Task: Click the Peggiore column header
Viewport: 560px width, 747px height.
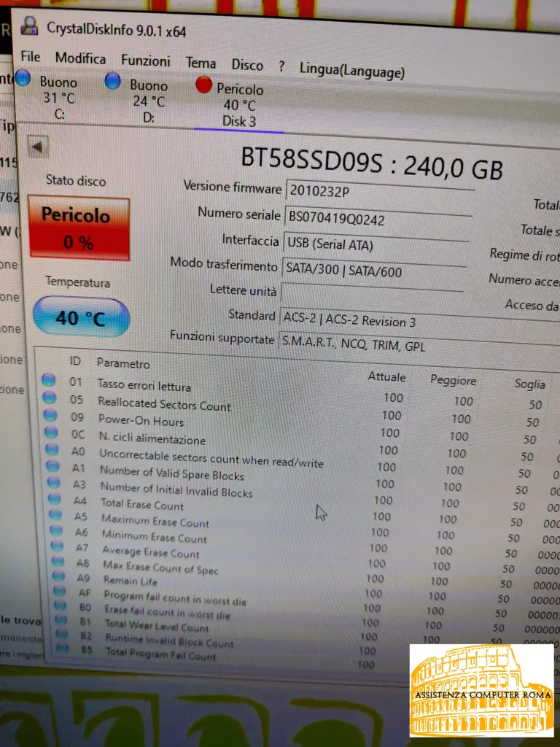Action: tap(453, 380)
